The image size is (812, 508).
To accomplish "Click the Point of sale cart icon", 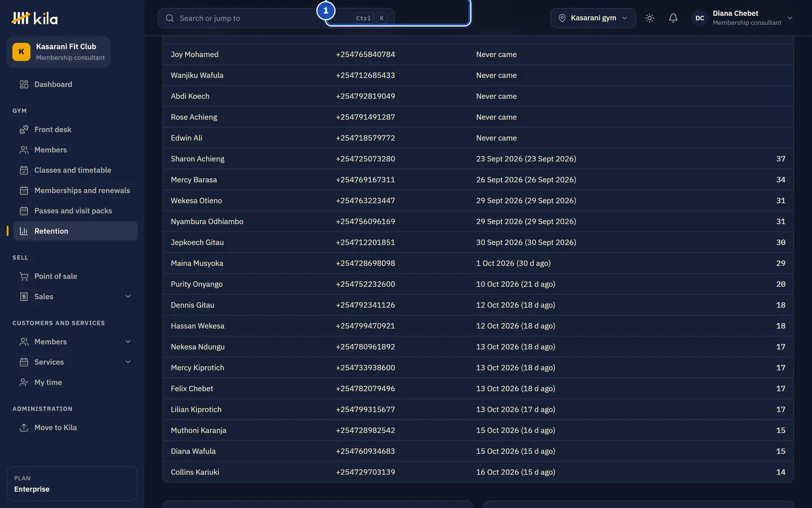I will (24, 276).
